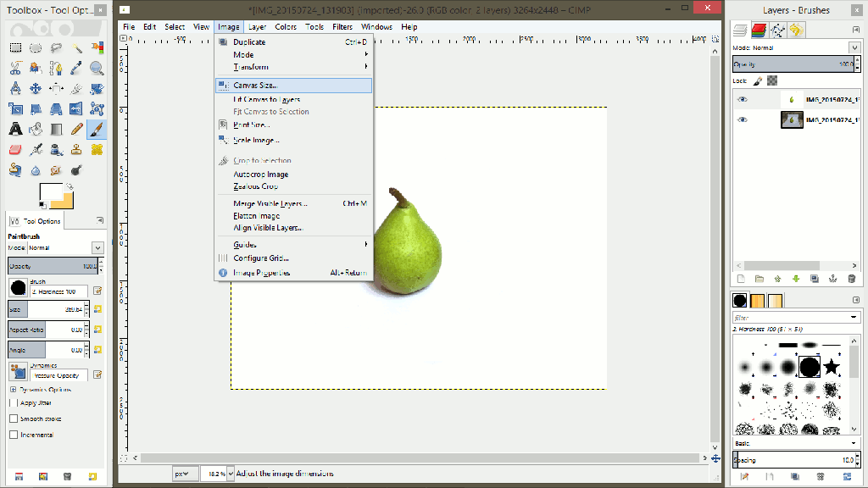Open the Layers dock tab configuration menu
The height and width of the screenshot is (488, 868).
coord(856,30)
